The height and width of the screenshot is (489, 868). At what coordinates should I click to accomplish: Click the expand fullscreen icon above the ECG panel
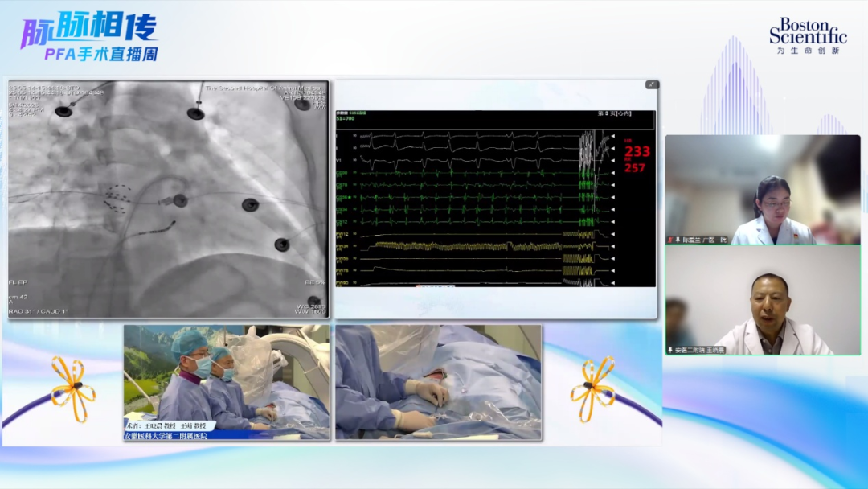pyautogui.click(x=652, y=84)
